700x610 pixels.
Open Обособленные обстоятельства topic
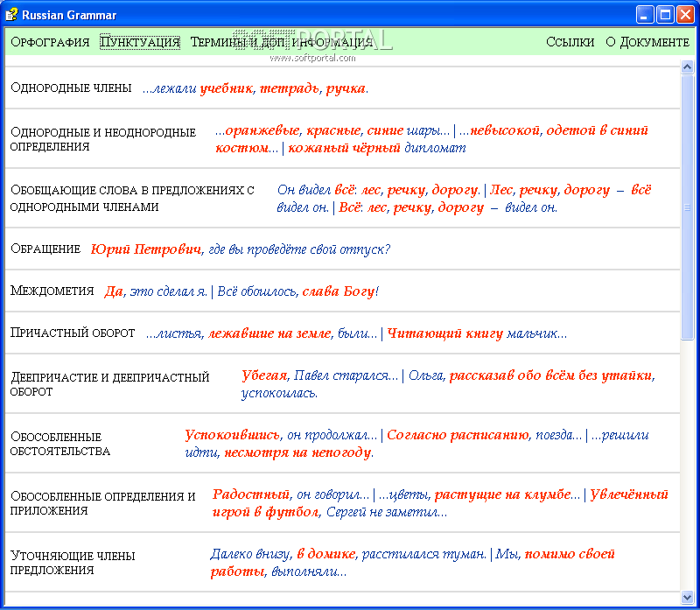click(60, 444)
